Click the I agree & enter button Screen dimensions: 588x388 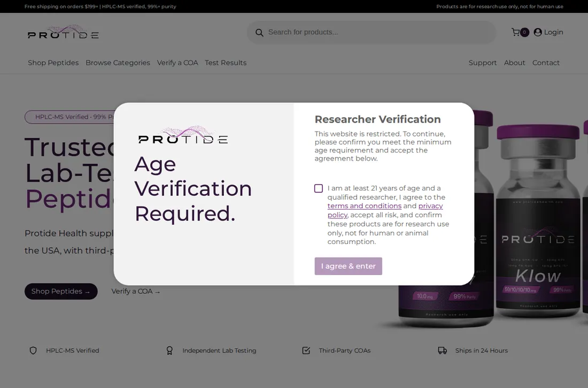point(348,266)
